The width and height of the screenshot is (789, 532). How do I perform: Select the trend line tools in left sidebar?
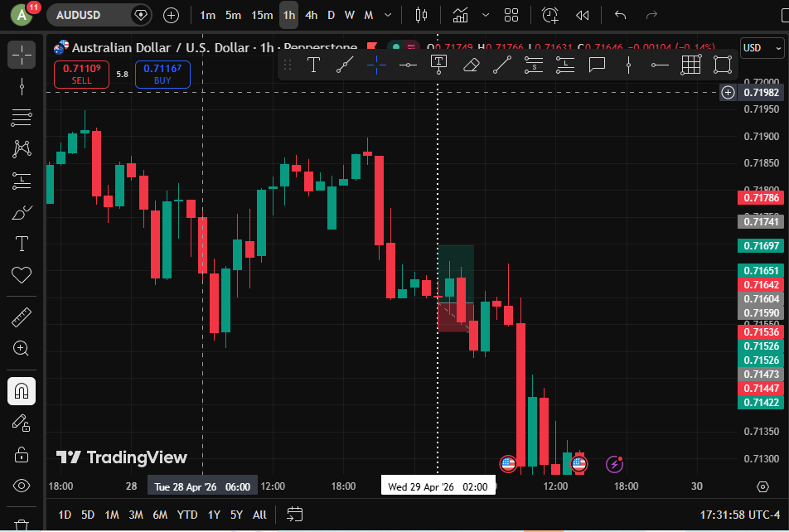coord(22,86)
